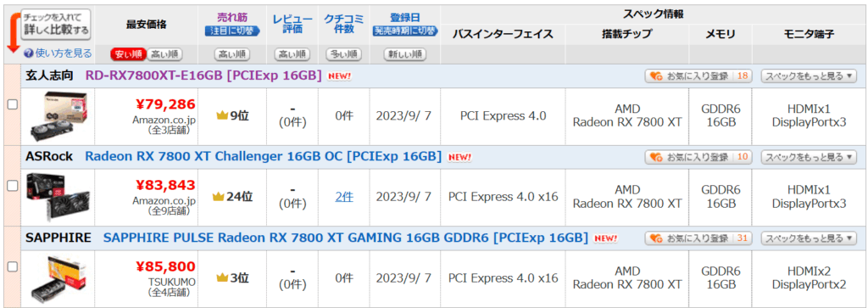The image size is (868, 308).
Task: Sort prices by 高い順
Action: point(164,54)
